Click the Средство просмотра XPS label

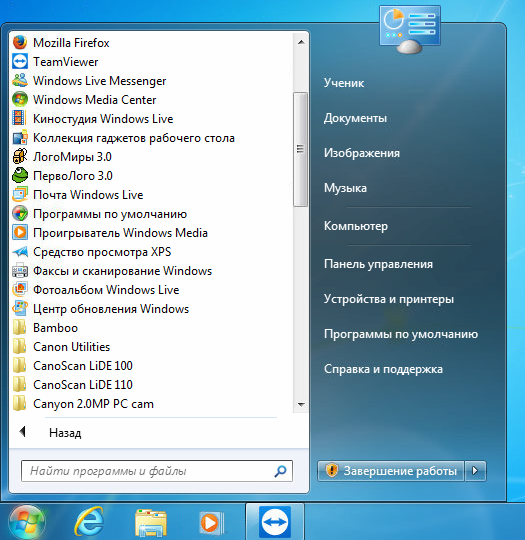point(102,252)
